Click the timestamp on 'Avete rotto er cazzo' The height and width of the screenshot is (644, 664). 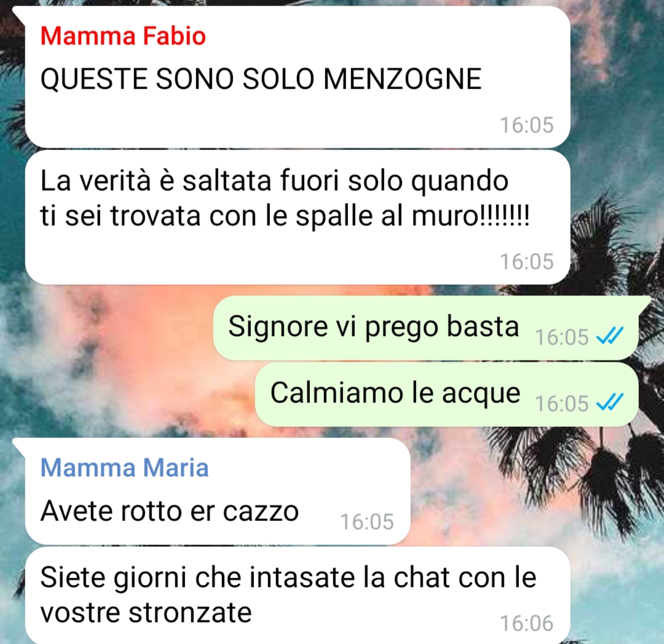[x=367, y=522]
